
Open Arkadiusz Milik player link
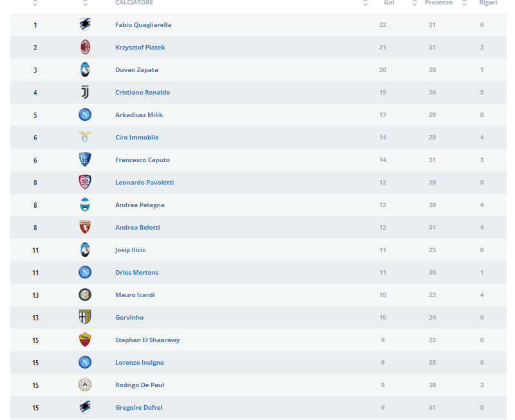pyautogui.click(x=139, y=115)
